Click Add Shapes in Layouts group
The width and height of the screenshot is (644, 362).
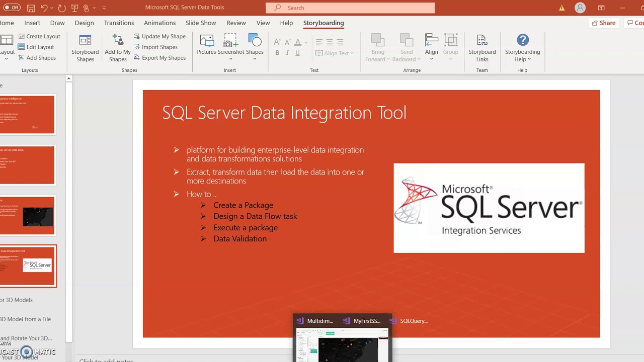37,58
